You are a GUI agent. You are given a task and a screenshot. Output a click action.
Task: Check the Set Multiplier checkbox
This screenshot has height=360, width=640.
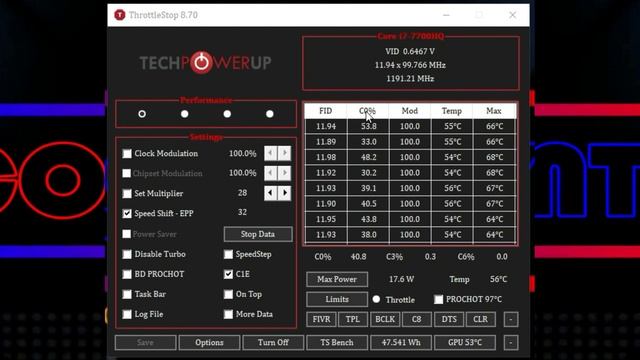pyautogui.click(x=127, y=193)
